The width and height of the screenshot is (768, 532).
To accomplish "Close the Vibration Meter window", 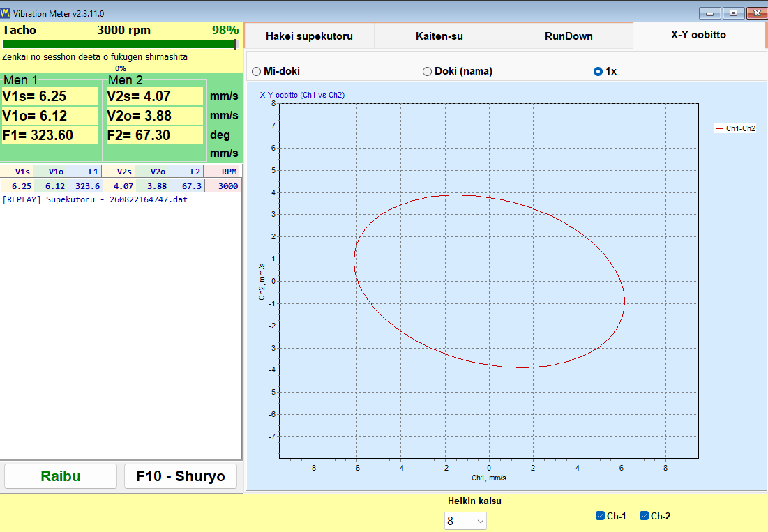I will pyautogui.click(x=757, y=13).
